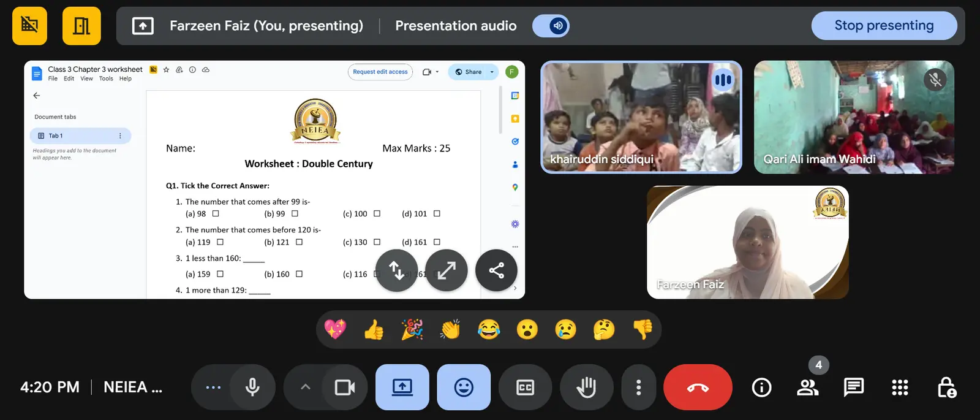Send the thumbs down reaction
The width and height of the screenshot is (980, 420).
pos(643,330)
